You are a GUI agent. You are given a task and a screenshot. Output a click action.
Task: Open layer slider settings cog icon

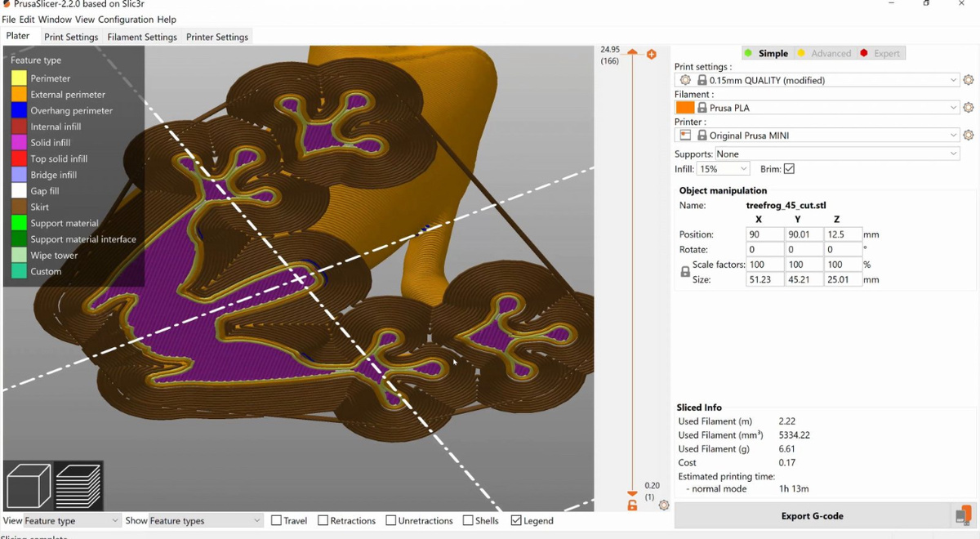(x=664, y=506)
